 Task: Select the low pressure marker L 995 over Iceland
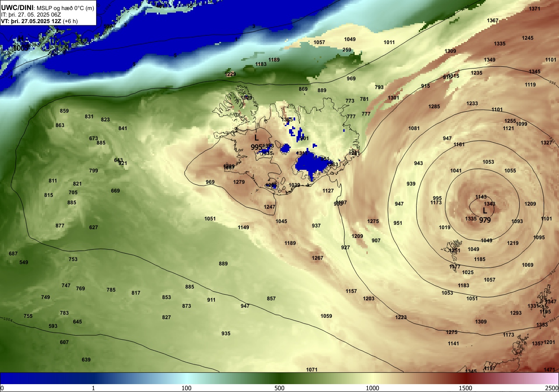[x=257, y=142]
